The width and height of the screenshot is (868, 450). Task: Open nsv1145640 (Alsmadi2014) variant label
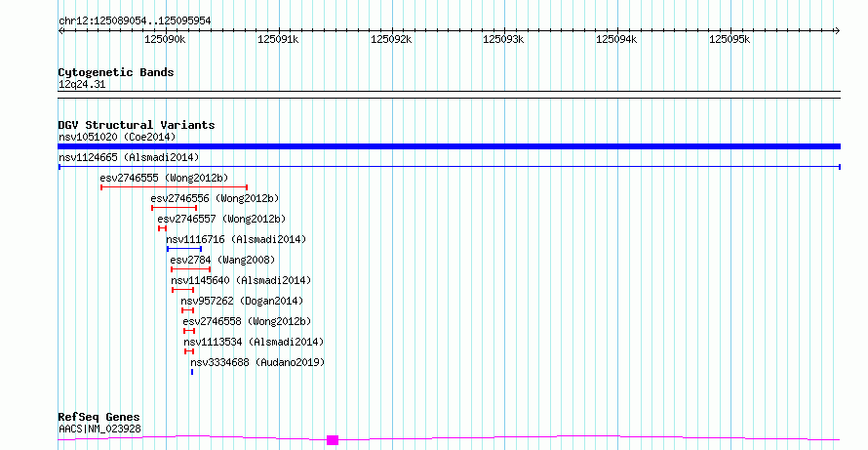[241, 280]
